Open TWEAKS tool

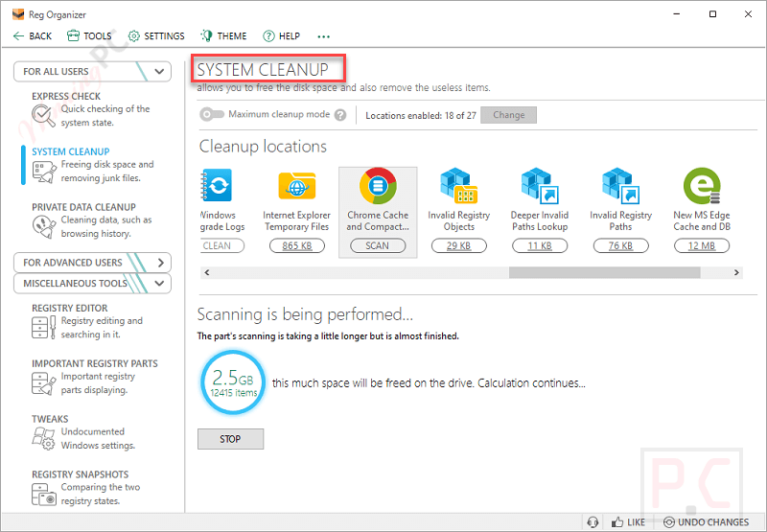pos(50,419)
